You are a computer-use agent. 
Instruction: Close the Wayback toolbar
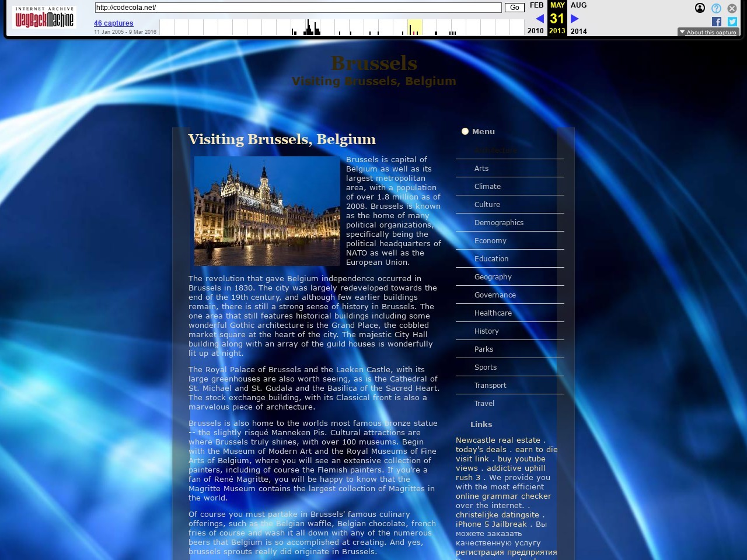click(x=732, y=8)
